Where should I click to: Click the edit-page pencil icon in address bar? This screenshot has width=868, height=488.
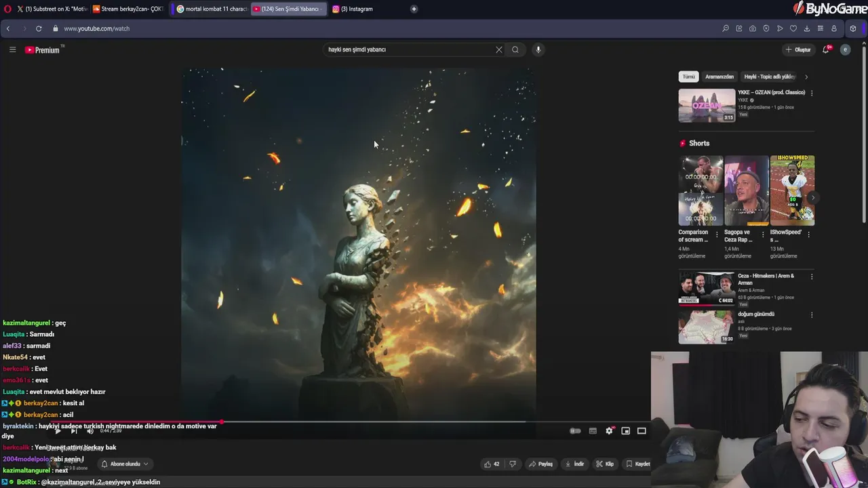(x=739, y=28)
